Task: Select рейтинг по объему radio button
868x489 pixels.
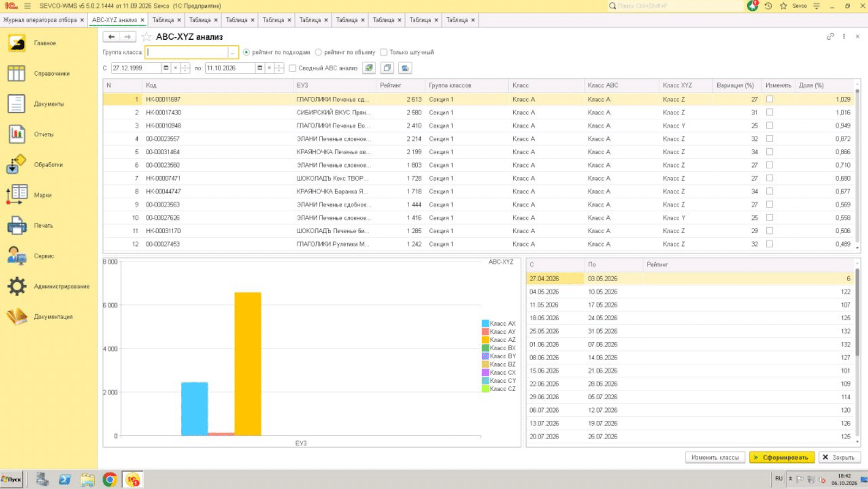Action: (318, 52)
